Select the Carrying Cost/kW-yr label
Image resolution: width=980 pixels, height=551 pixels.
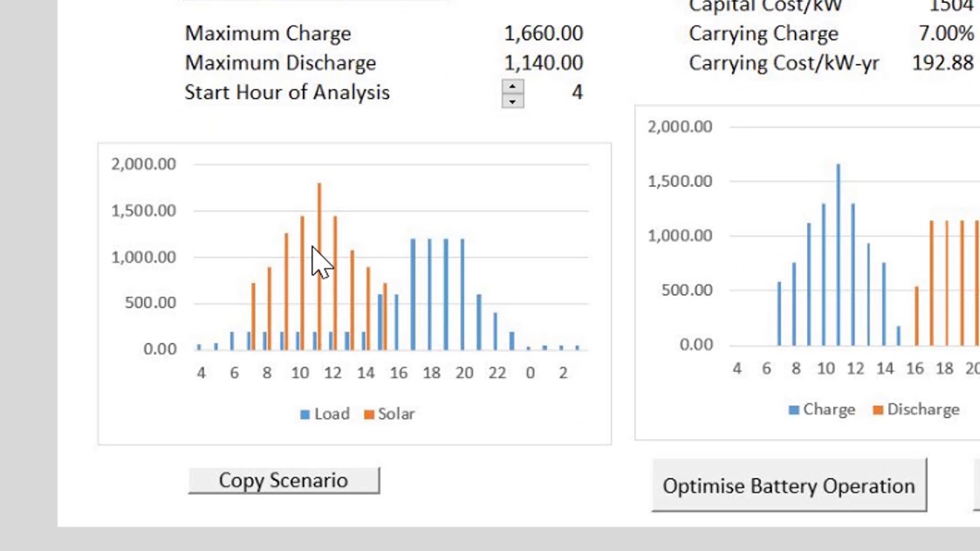click(784, 63)
